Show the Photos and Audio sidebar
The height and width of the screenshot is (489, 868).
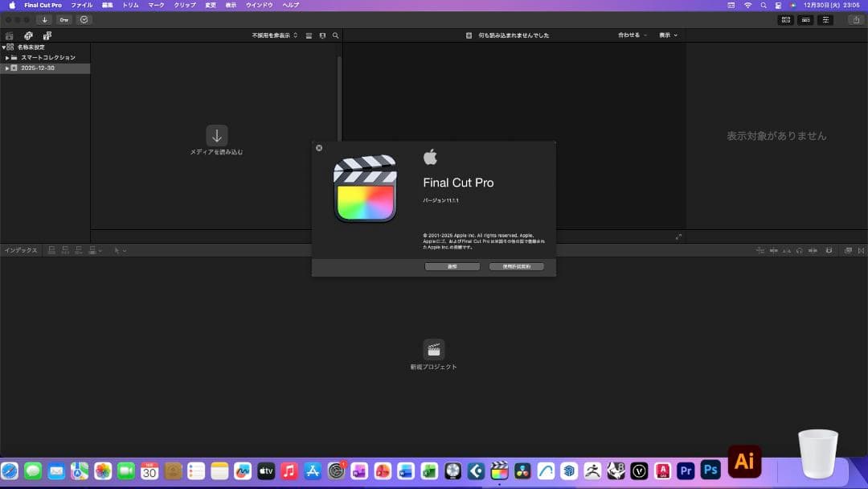(x=28, y=35)
